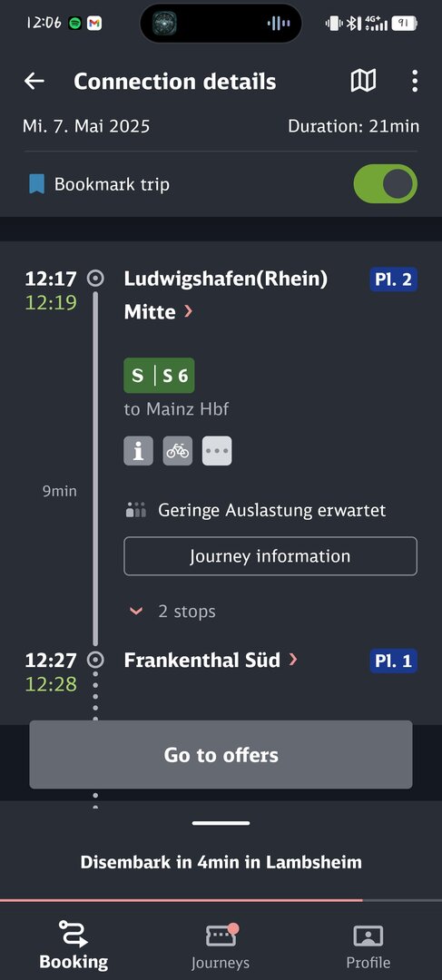
Task: Pull up the bottom sheet handle
Action: tap(221, 822)
